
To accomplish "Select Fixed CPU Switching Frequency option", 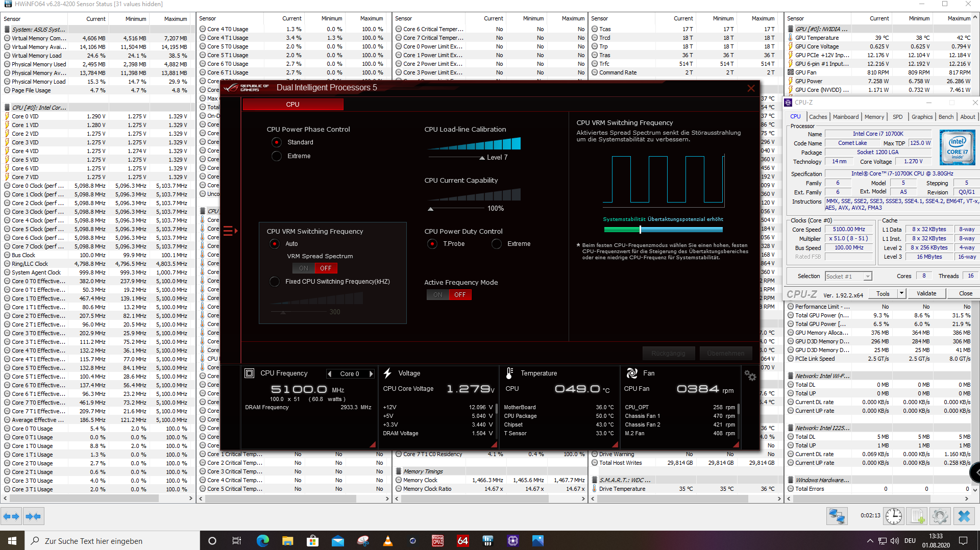I will [275, 282].
